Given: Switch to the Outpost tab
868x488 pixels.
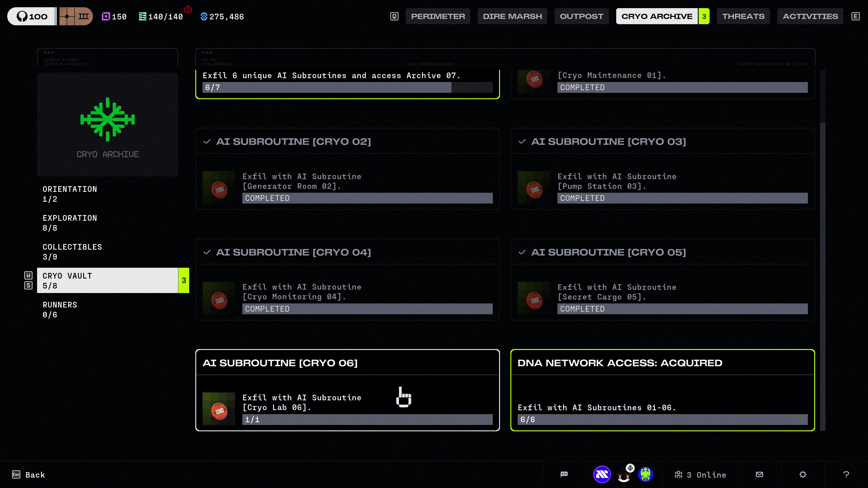Looking at the screenshot, I should pyautogui.click(x=582, y=16).
